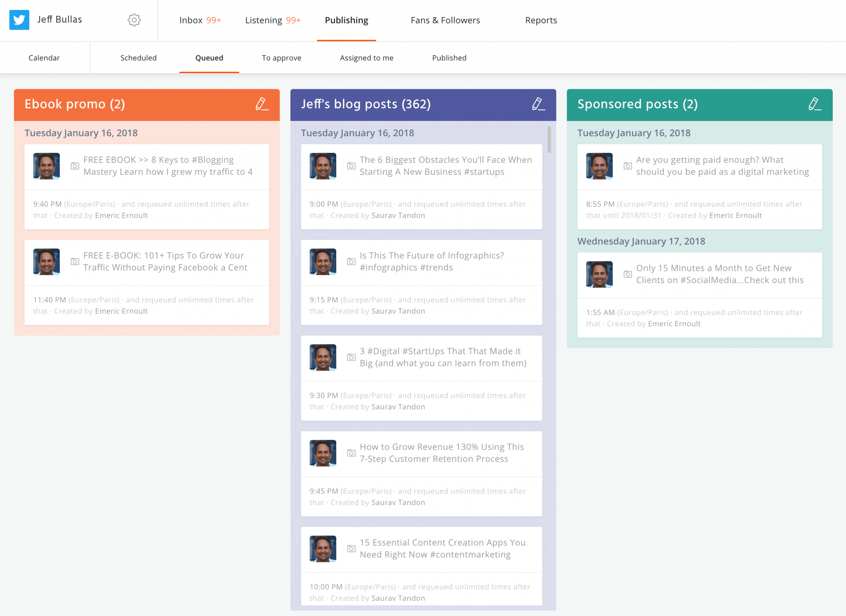The height and width of the screenshot is (616, 846).
Task: Click 10:00 PM schedule time text
Action: pyautogui.click(x=326, y=587)
